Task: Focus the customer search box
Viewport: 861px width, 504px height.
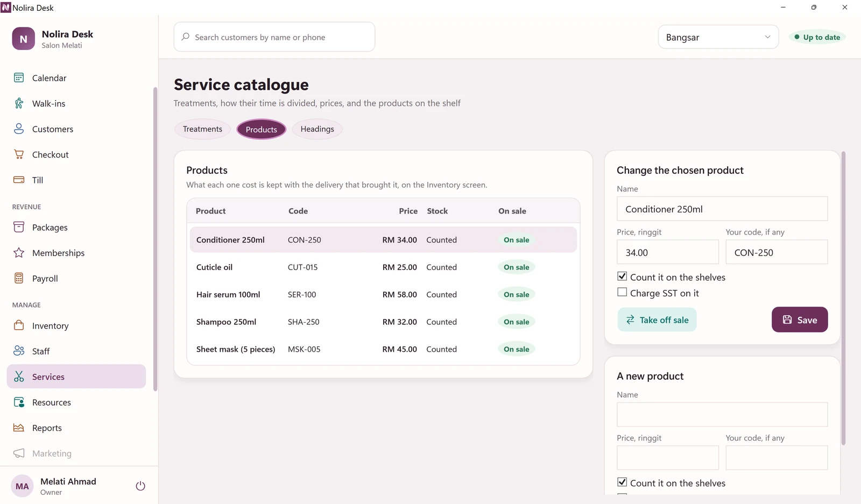Action: point(274,37)
